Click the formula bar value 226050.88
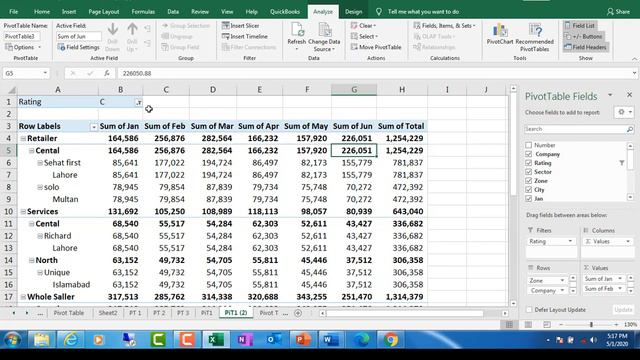 [x=137, y=73]
